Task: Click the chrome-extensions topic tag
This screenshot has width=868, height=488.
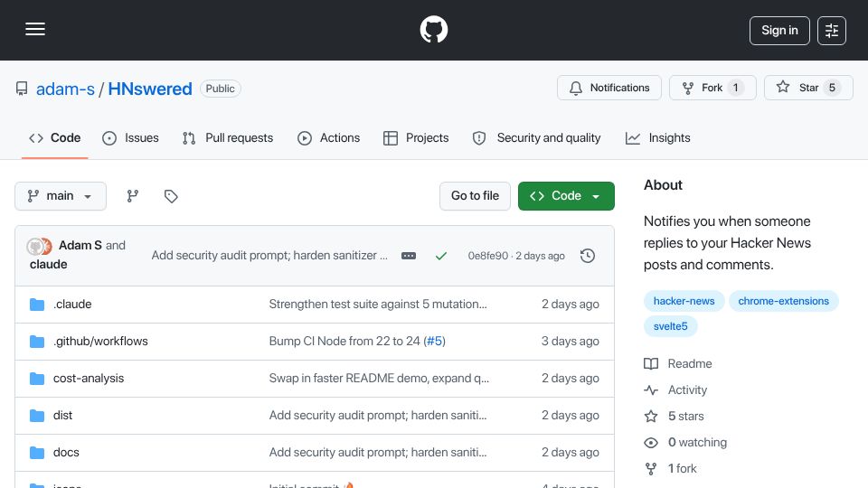Action: [784, 301]
